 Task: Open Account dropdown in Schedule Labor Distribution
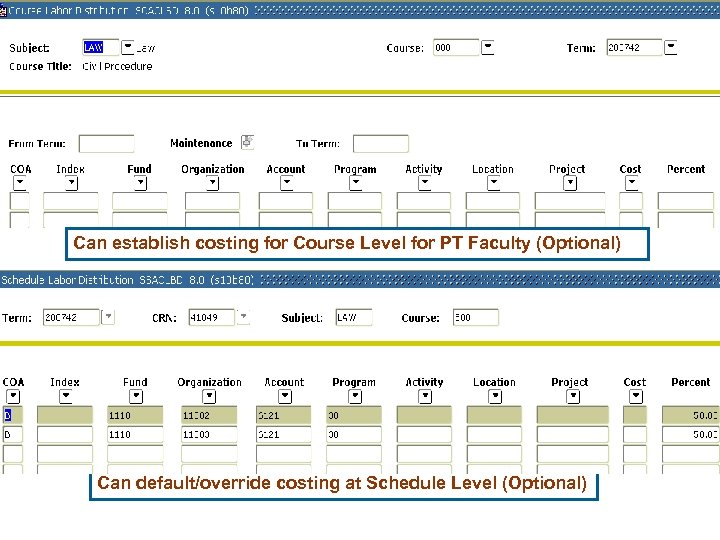(x=285, y=396)
